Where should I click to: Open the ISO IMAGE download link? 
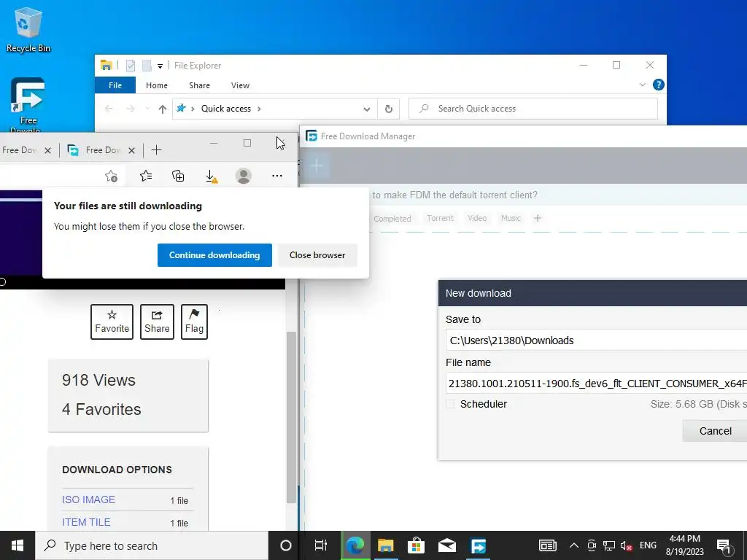(88, 499)
